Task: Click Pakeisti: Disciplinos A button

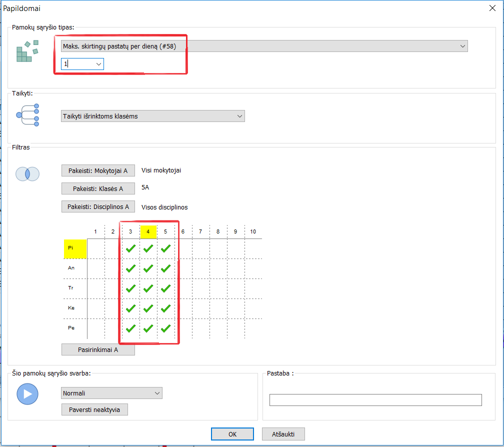Action: point(98,206)
